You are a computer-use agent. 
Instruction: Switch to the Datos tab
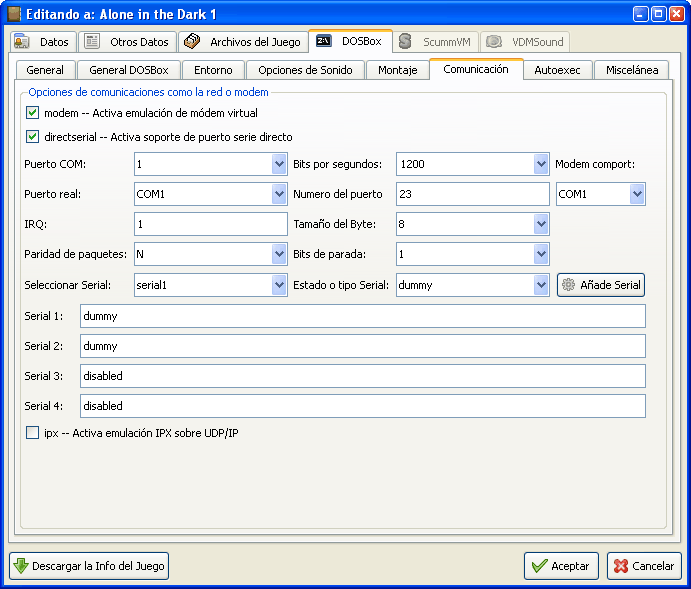point(43,42)
